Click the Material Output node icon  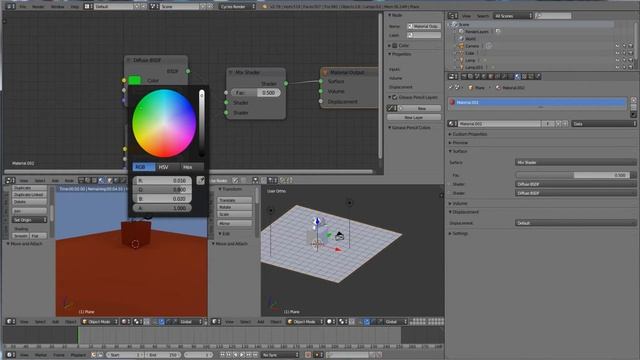point(325,72)
